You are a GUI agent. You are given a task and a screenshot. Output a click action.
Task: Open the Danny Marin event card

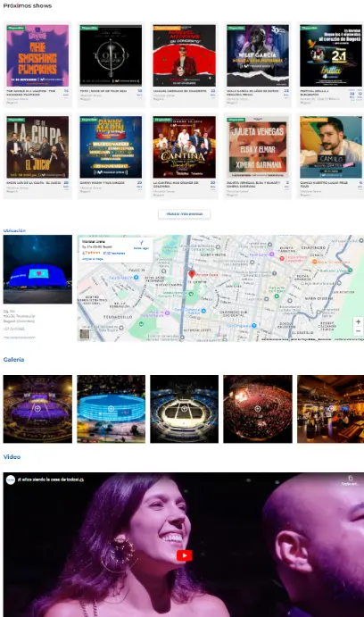(111, 156)
